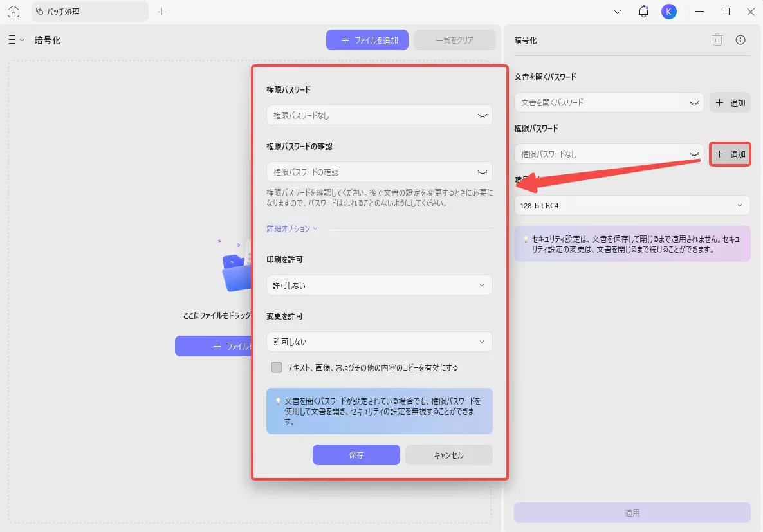Open the info icon beside the trash icon
Image resolution: width=763 pixels, height=532 pixels.
pyautogui.click(x=740, y=39)
